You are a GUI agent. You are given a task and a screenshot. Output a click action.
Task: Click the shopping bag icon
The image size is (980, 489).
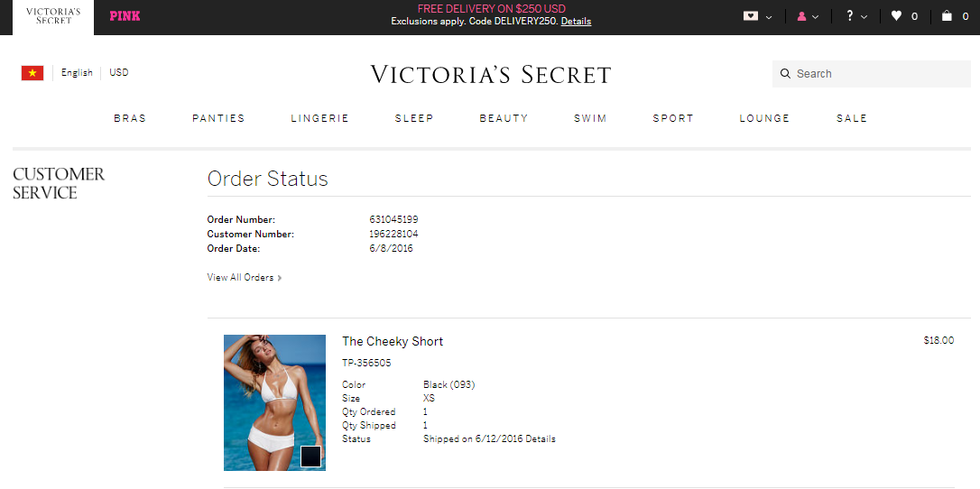(947, 16)
